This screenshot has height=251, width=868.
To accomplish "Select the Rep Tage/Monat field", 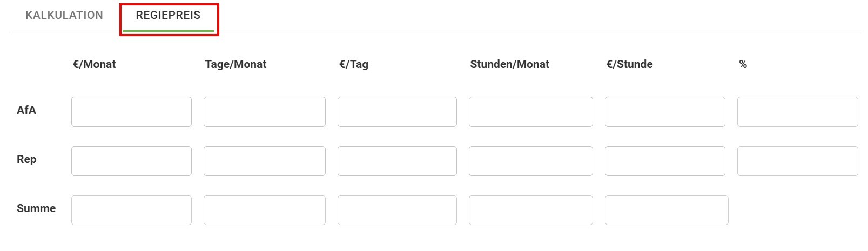I will (264, 161).
